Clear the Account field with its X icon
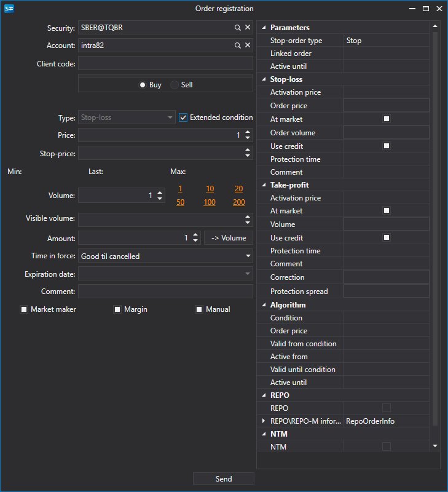The image size is (448, 492). point(248,45)
